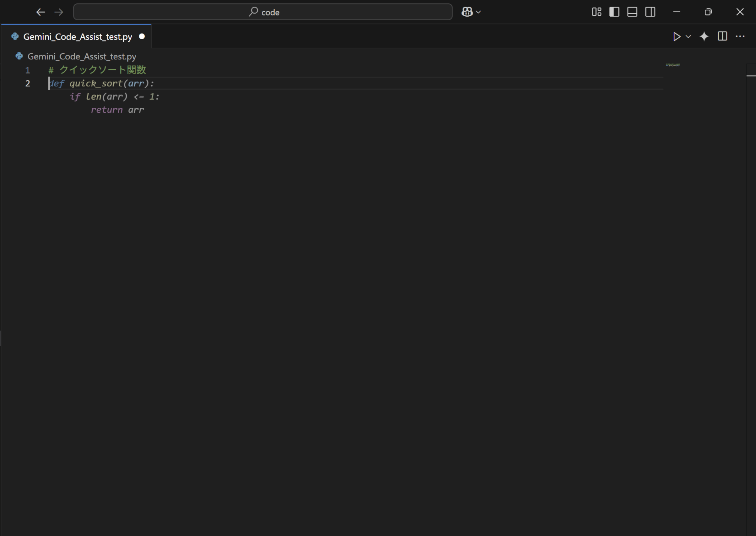Toggle the bottom panel visibility
The image size is (756, 536).
(x=632, y=12)
